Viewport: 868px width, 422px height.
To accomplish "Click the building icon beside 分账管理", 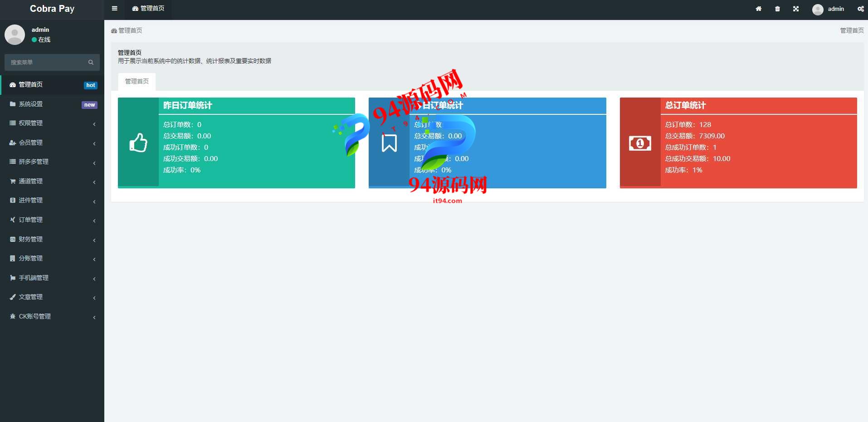I will coord(13,258).
